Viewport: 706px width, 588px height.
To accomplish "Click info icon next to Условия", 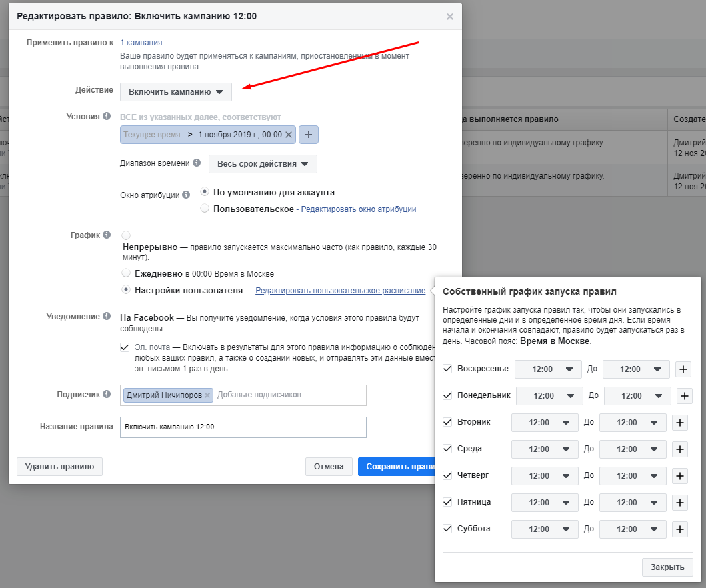I will (x=106, y=117).
